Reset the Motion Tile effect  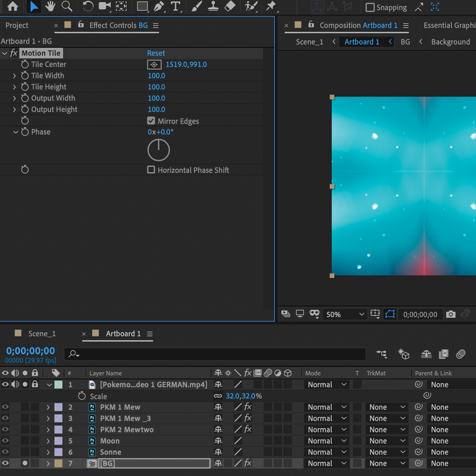(x=156, y=53)
